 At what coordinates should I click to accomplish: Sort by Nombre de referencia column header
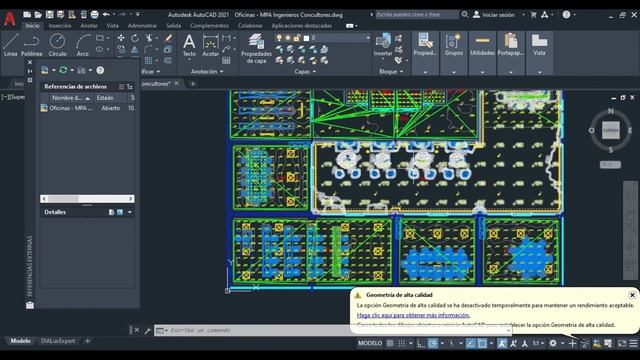pyautogui.click(x=67, y=98)
